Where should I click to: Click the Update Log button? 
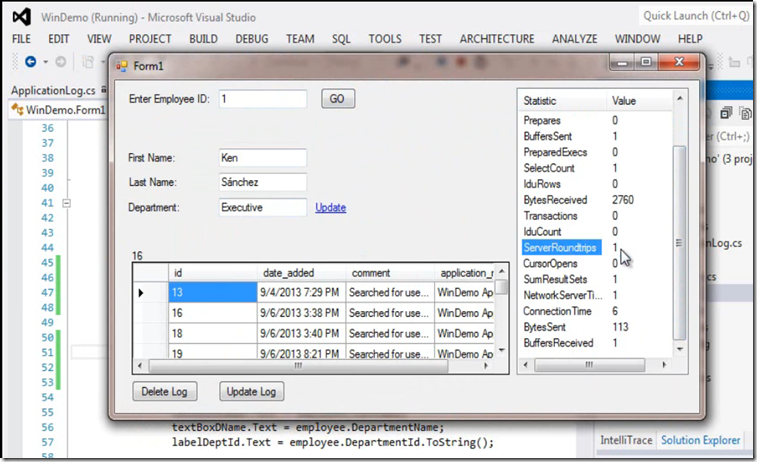click(x=252, y=392)
